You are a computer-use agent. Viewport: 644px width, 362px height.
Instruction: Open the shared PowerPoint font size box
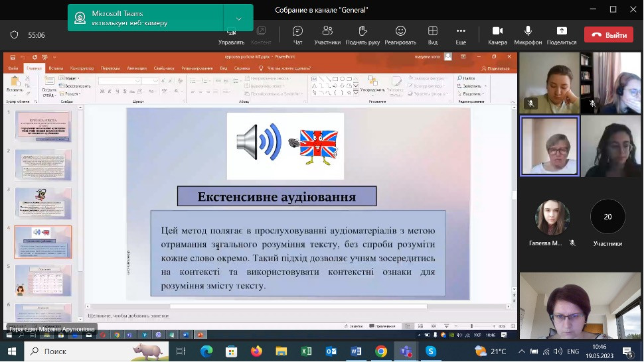[x=149, y=81]
